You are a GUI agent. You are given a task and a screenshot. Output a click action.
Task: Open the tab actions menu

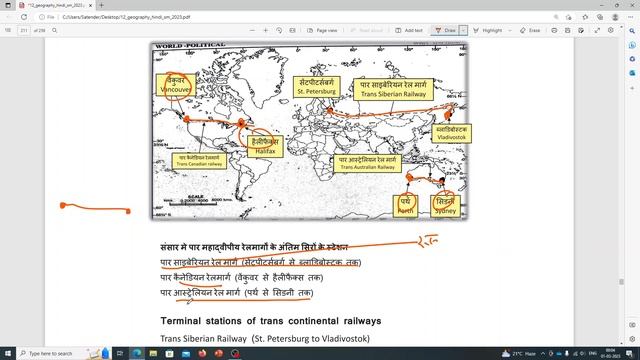click(x=7, y=5)
